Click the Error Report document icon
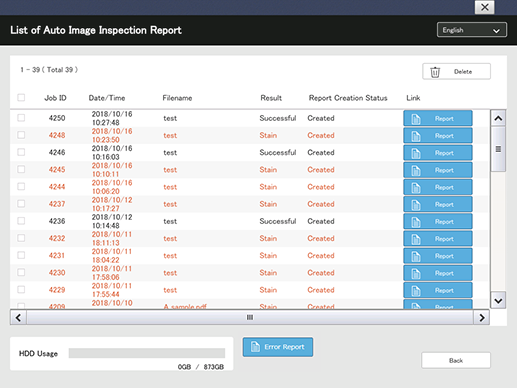This screenshot has height=388, width=517. tap(255, 347)
